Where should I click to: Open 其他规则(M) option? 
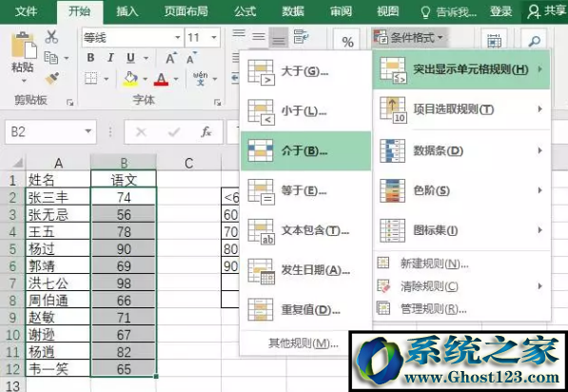304,343
